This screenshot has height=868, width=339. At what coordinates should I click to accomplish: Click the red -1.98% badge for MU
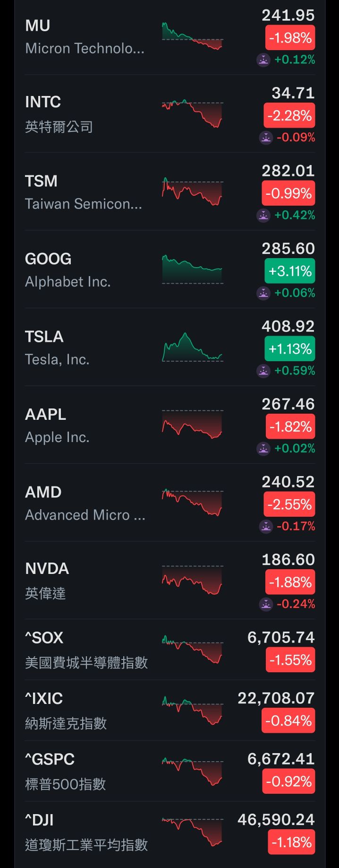pyautogui.click(x=290, y=38)
